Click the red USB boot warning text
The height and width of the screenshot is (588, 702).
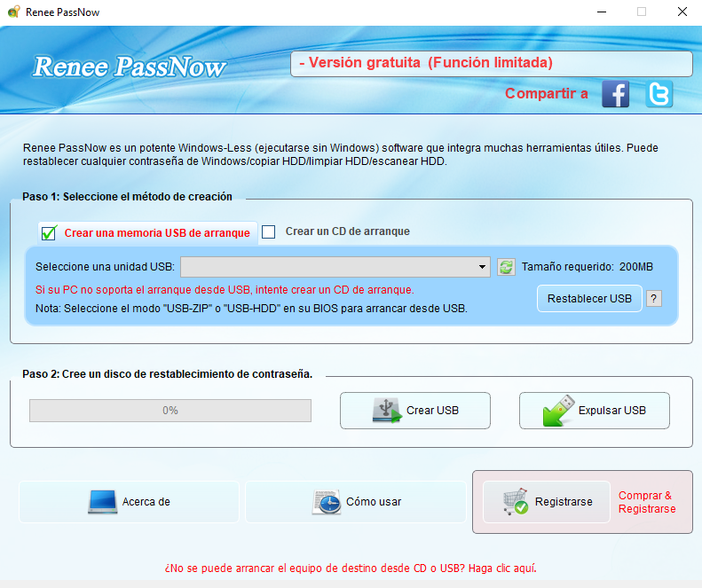225,290
